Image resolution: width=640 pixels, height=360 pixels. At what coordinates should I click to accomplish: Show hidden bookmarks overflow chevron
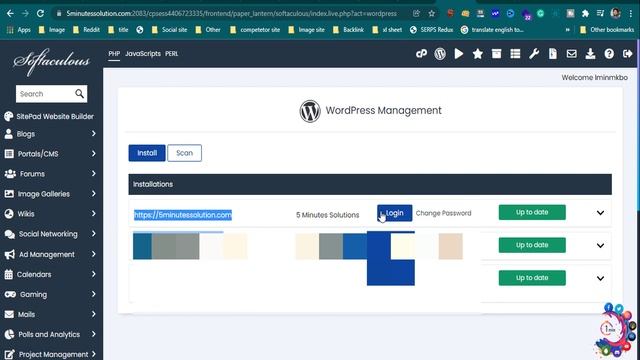tap(567, 30)
